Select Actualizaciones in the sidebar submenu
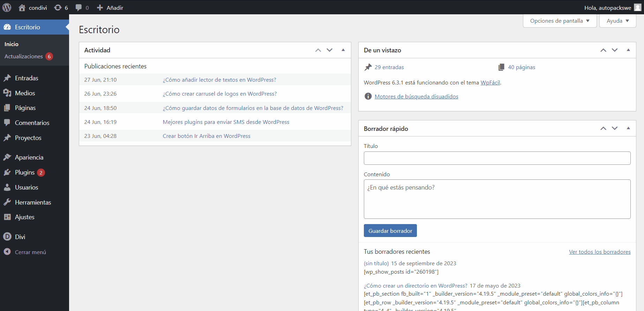The height and width of the screenshot is (311, 644). coord(24,57)
